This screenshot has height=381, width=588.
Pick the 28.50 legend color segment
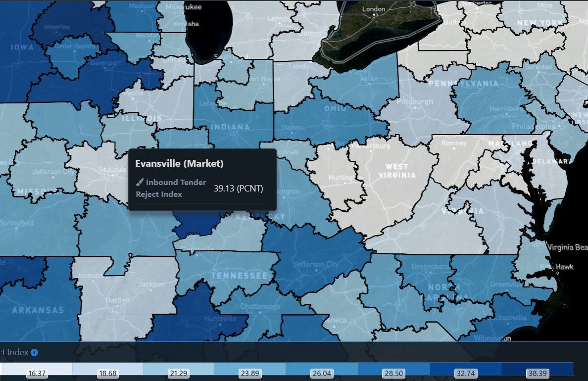coord(394,369)
